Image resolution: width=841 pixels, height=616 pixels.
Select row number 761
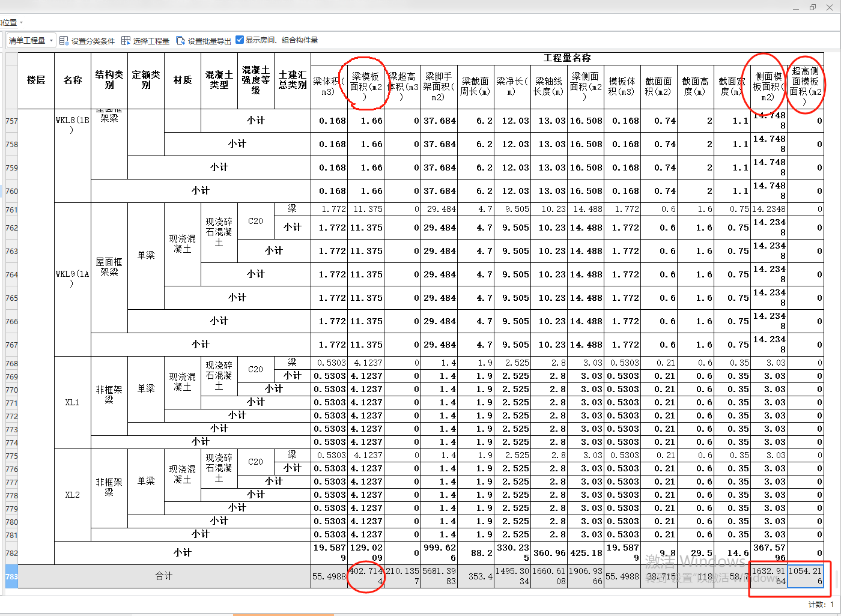coord(11,210)
